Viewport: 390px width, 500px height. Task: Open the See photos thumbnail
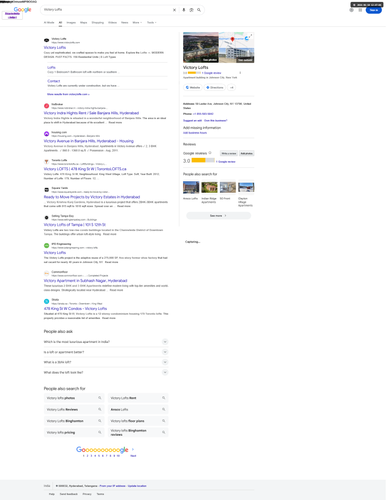click(201, 47)
